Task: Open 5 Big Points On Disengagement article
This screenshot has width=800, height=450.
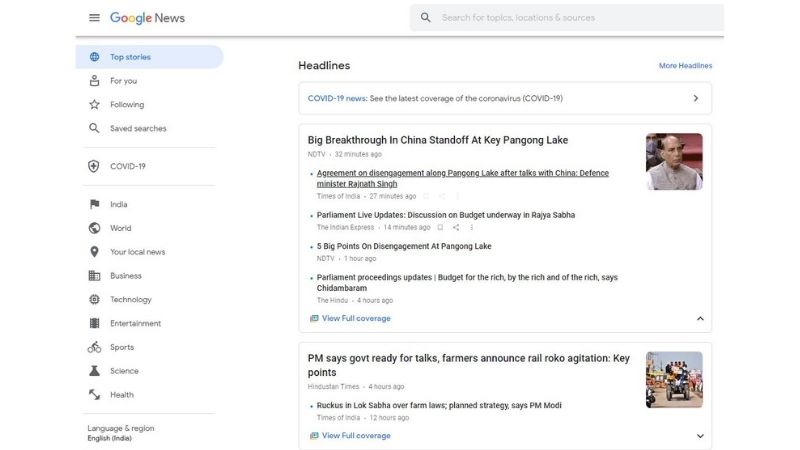Action: 404,246
